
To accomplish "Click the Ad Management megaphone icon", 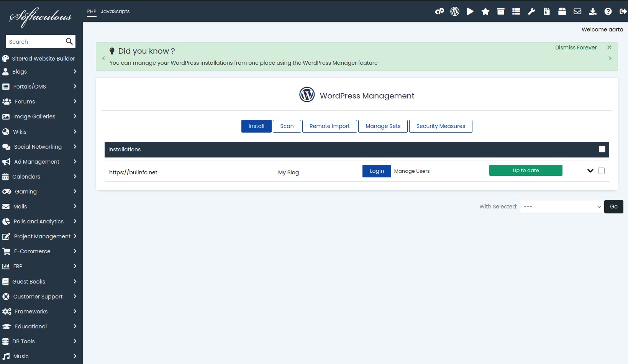I will coord(6,162).
